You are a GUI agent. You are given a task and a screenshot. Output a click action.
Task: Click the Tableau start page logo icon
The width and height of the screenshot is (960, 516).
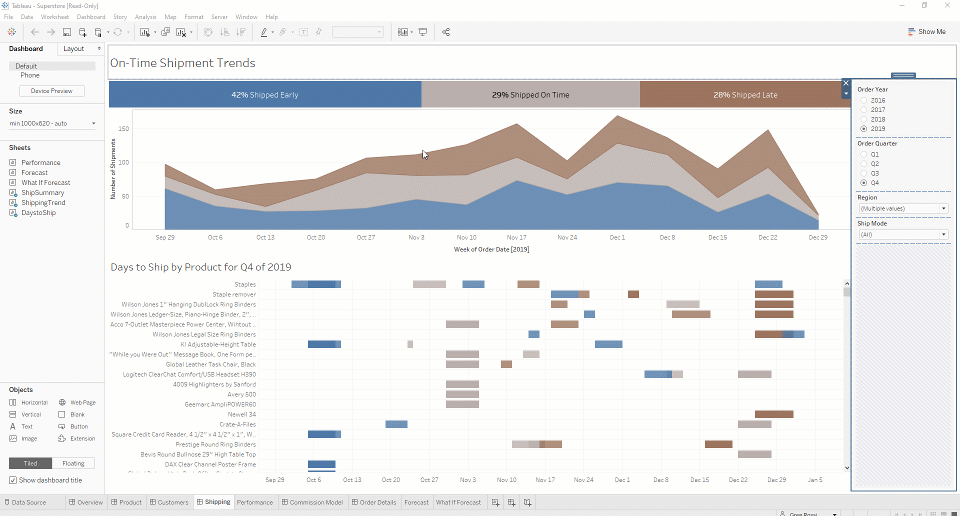pyautogui.click(x=11, y=32)
